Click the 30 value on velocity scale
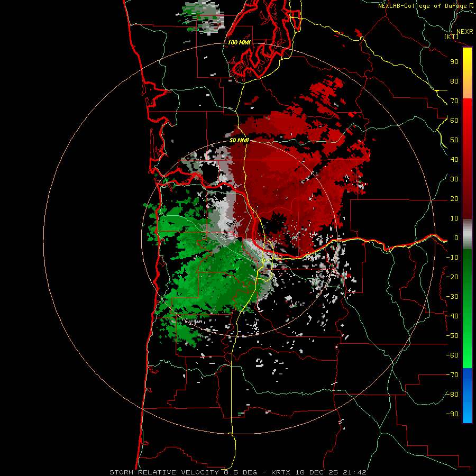 point(454,179)
